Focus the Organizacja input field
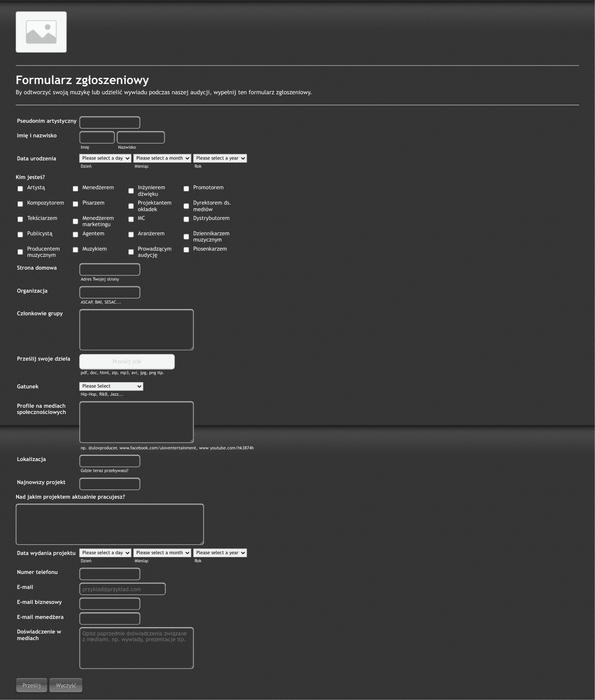Viewport: 595px width, 700px height. (x=110, y=292)
